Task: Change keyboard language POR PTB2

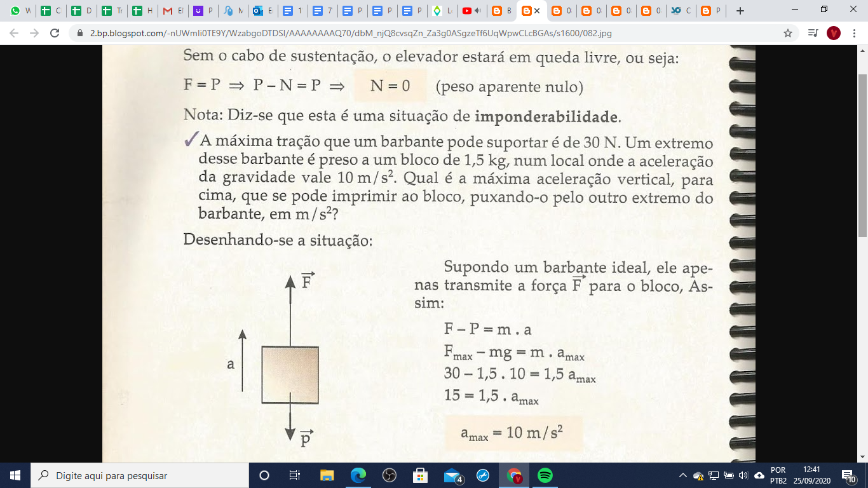Action: tap(778, 475)
